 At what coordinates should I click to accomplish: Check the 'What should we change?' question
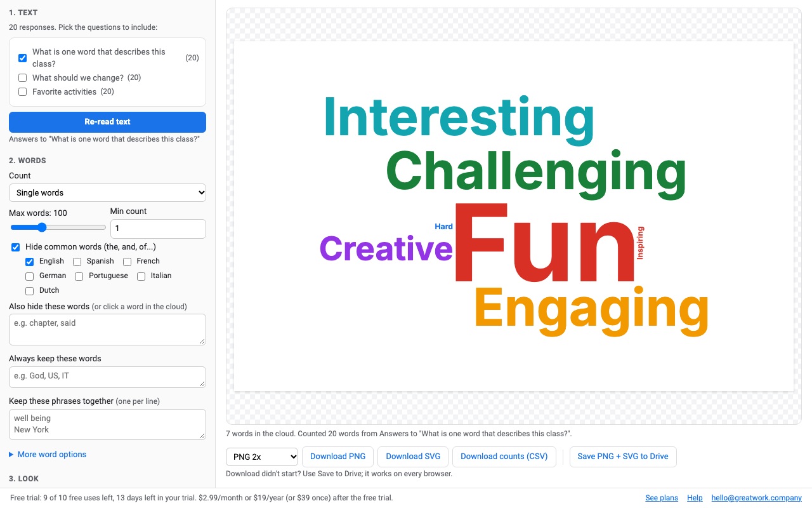pos(22,78)
